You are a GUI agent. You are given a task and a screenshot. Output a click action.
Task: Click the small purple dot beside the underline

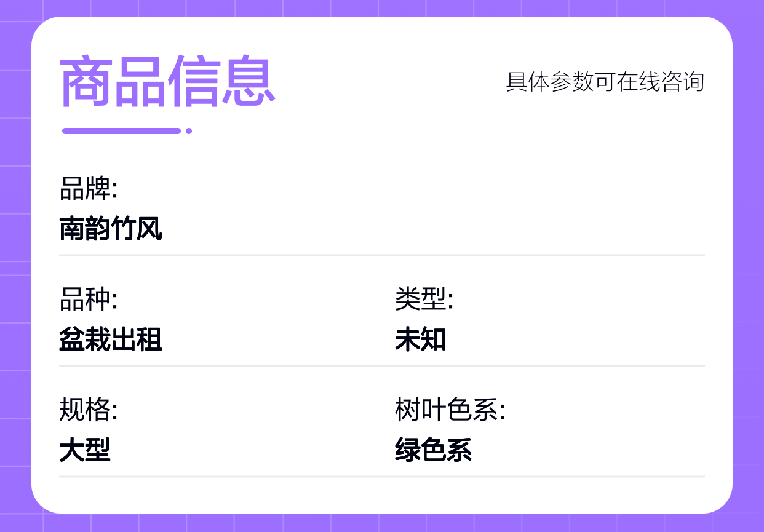189,130
